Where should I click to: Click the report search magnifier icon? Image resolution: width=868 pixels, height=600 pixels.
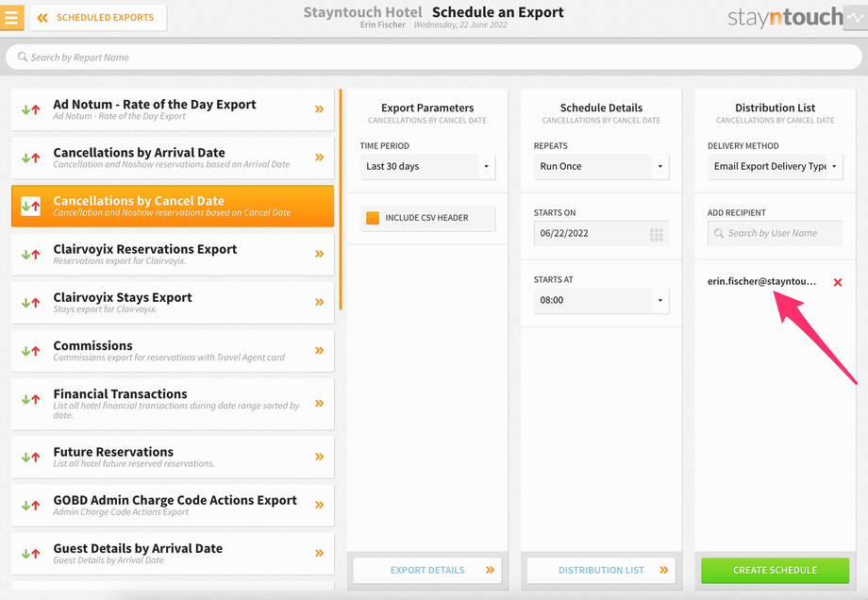click(x=22, y=57)
